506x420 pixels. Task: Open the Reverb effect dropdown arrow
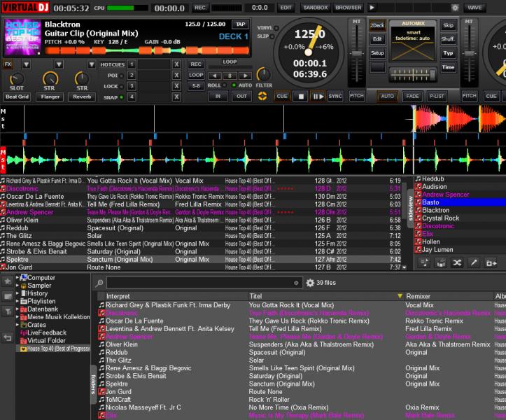(x=92, y=64)
